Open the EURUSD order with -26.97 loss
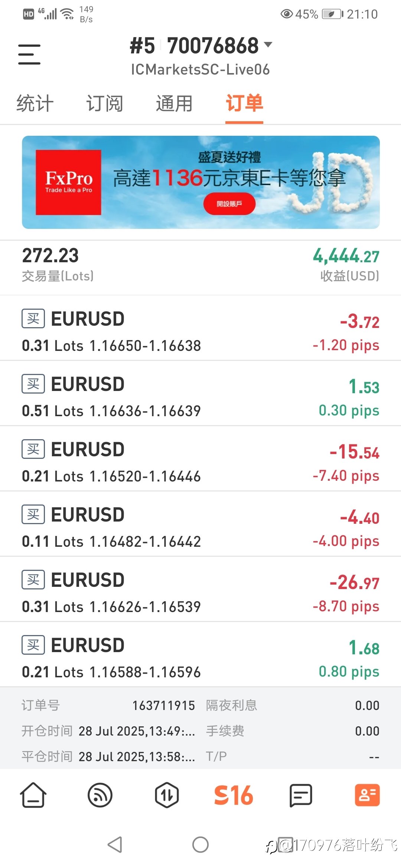The image size is (401, 868). coord(200,589)
